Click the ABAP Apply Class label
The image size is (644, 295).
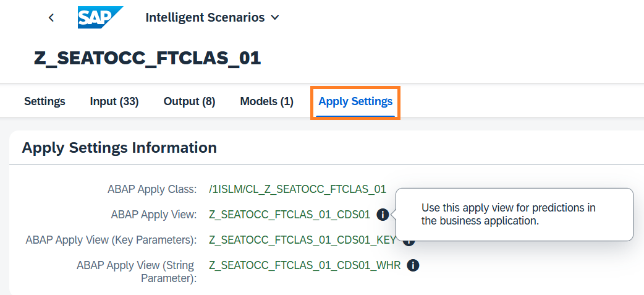[x=152, y=189]
